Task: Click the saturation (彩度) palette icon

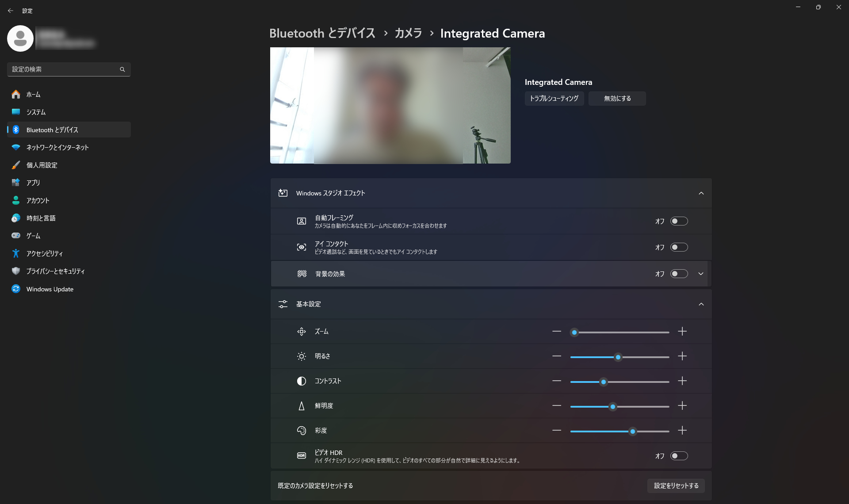Action: (301, 430)
